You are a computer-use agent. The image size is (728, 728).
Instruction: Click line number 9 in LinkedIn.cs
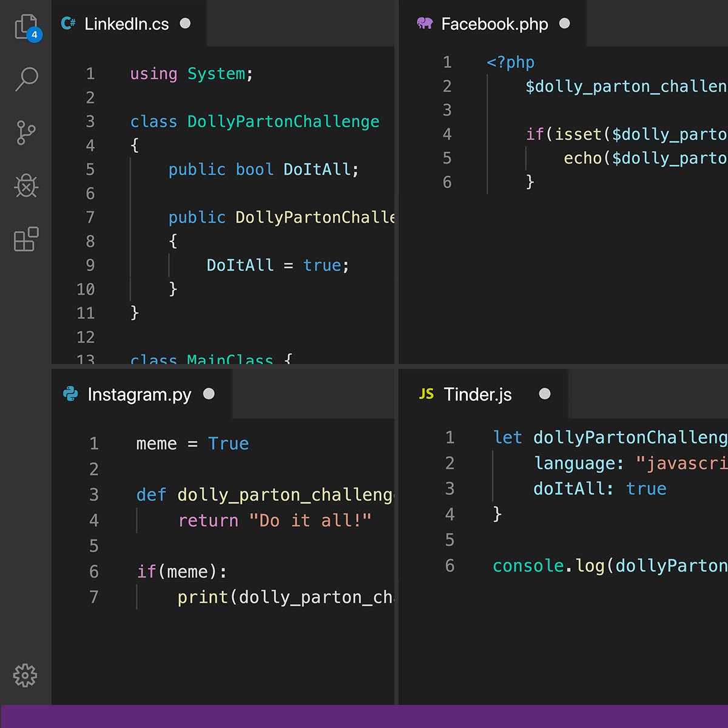[x=90, y=265]
